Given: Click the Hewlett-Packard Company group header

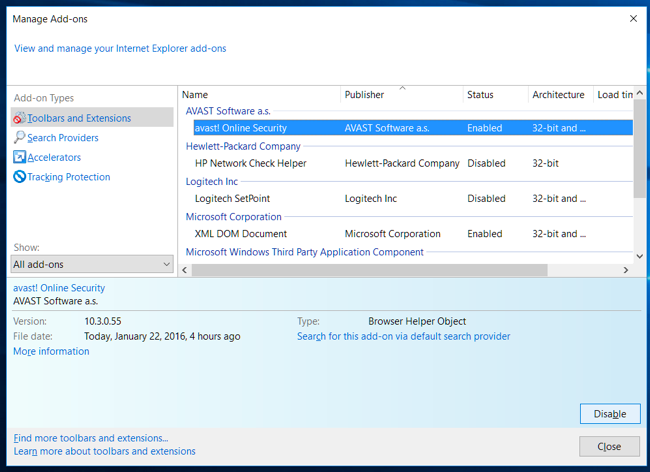Looking at the screenshot, I should pyautogui.click(x=243, y=146).
